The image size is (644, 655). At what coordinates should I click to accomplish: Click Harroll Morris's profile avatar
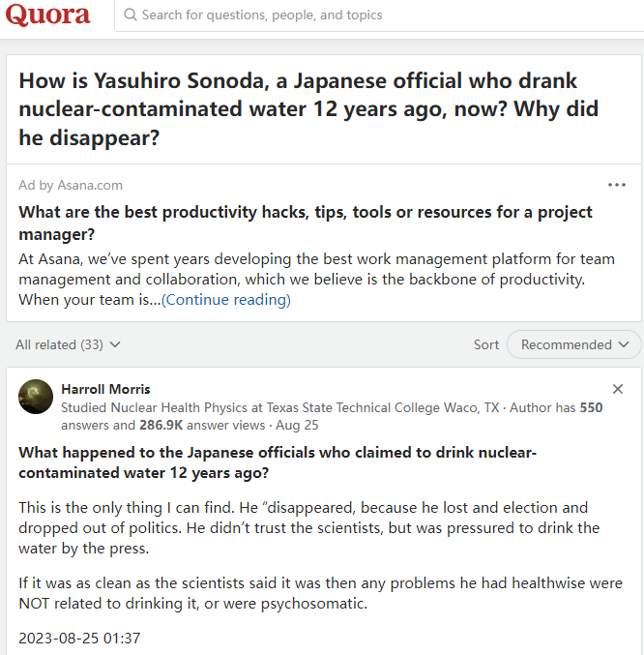coord(36,397)
